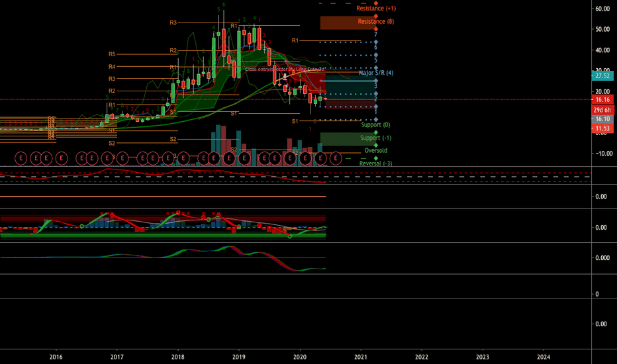Click the teal 27.52 price tag
This screenshot has height=364, width=617.
click(602, 76)
